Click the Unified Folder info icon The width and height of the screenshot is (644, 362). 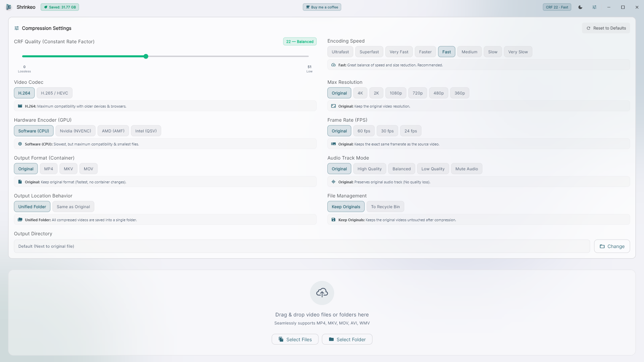tap(20, 220)
